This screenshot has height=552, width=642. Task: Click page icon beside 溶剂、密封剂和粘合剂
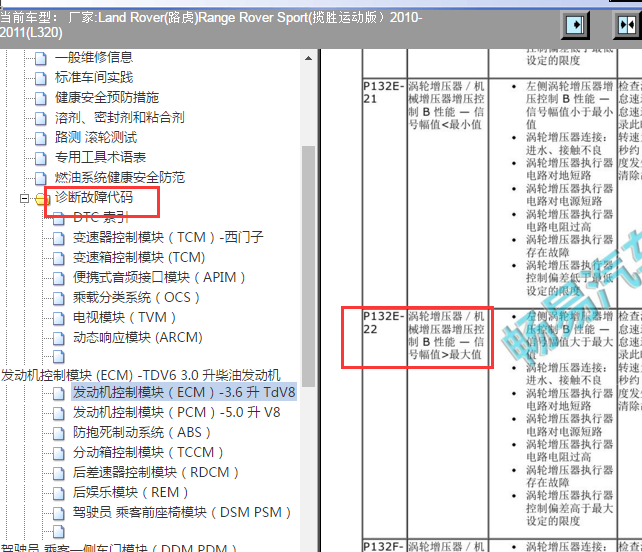(x=41, y=118)
